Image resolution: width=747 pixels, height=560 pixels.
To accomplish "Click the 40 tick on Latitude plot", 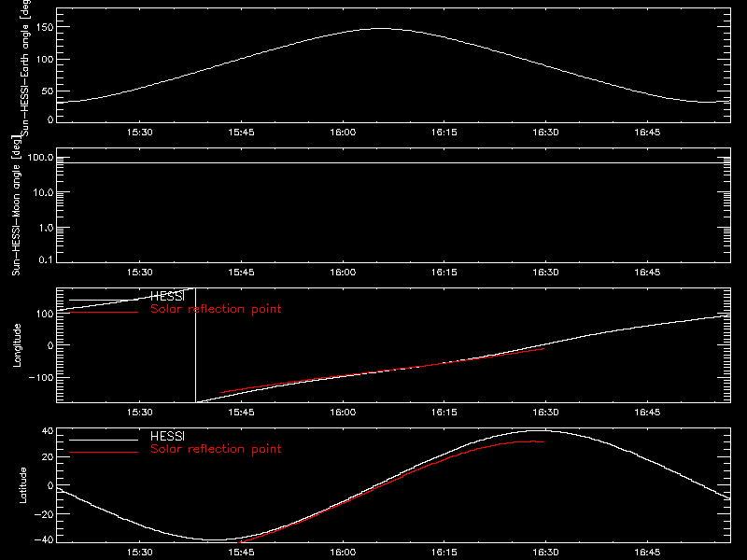I will 48,431.
